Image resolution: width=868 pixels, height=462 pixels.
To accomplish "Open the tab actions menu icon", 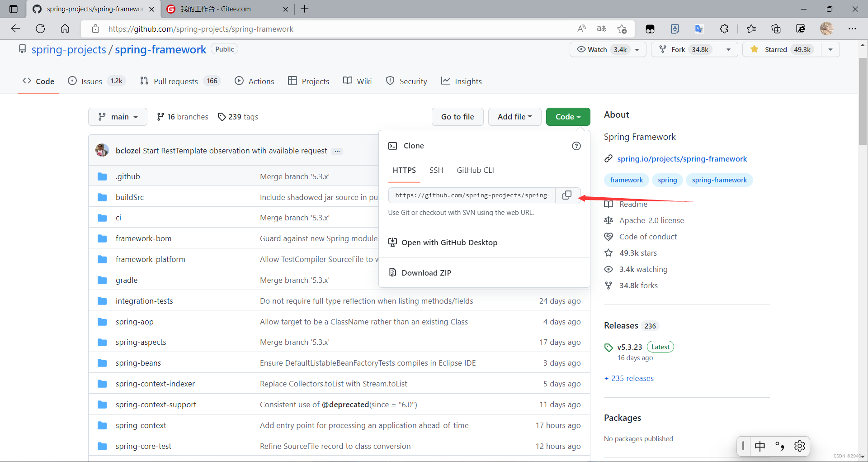I will tap(14, 9).
